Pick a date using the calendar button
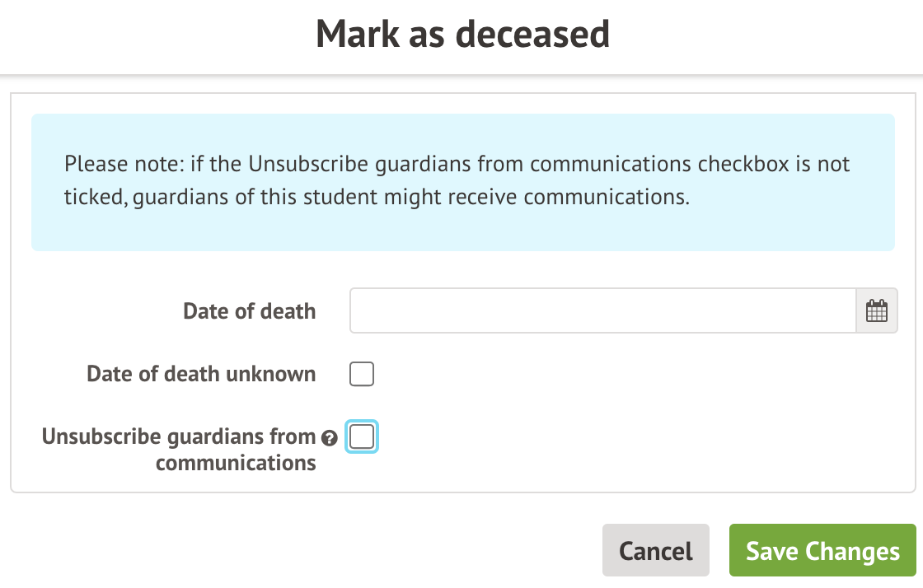The width and height of the screenshot is (923, 588). tap(877, 311)
